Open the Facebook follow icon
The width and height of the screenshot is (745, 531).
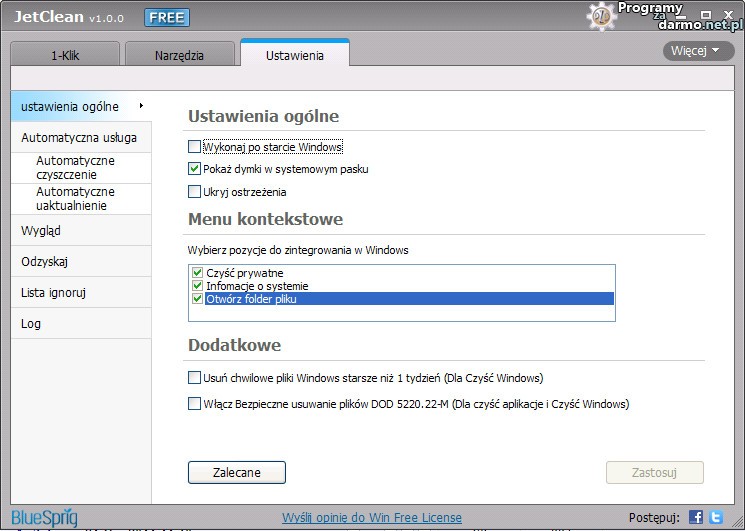[696, 517]
